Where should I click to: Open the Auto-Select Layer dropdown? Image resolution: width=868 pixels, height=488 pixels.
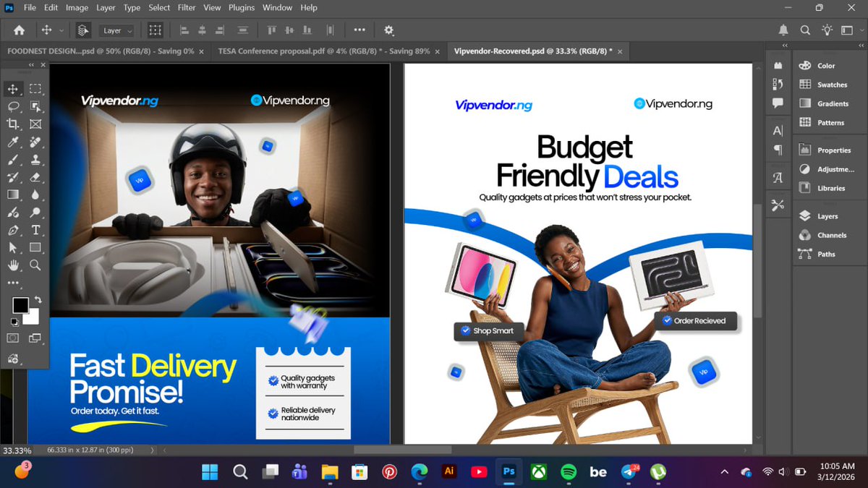coord(116,30)
